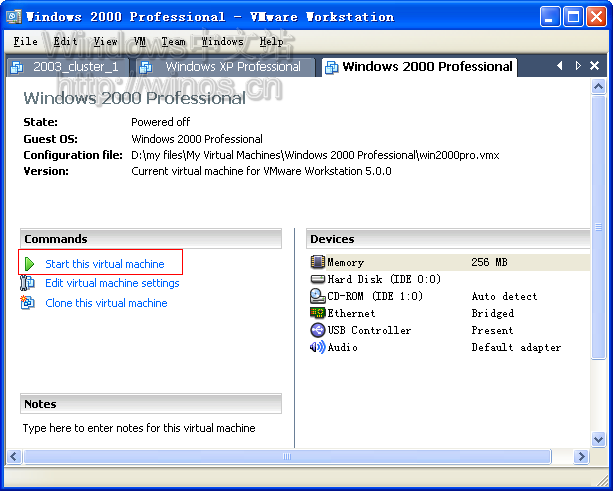
Task: Click the horizontal scrollbar thumb
Action: [x=287, y=456]
